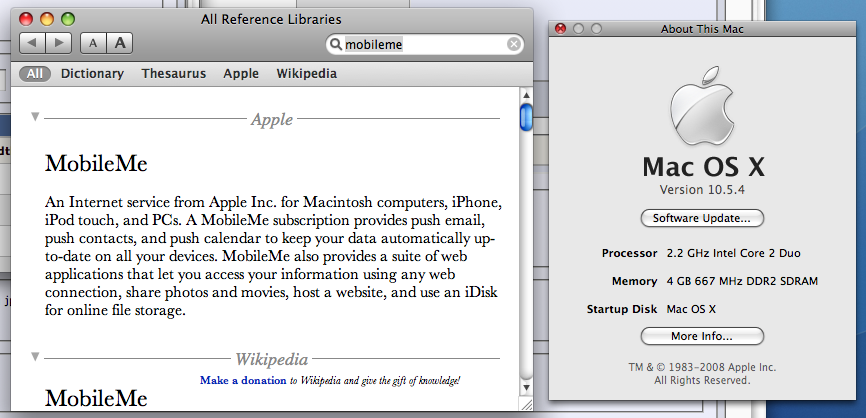Click the Apple logo in About This Mac
The image size is (866, 418).
tap(701, 107)
